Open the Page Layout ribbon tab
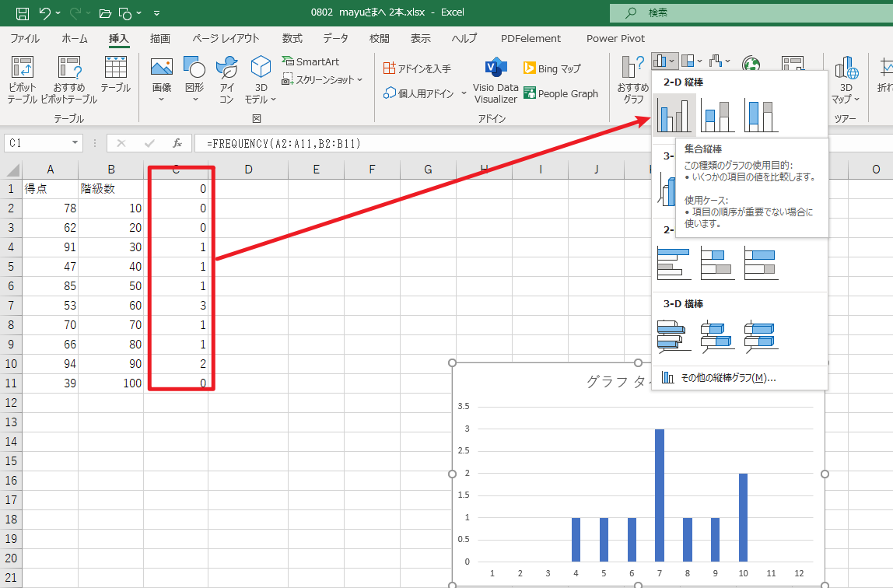 pos(227,38)
